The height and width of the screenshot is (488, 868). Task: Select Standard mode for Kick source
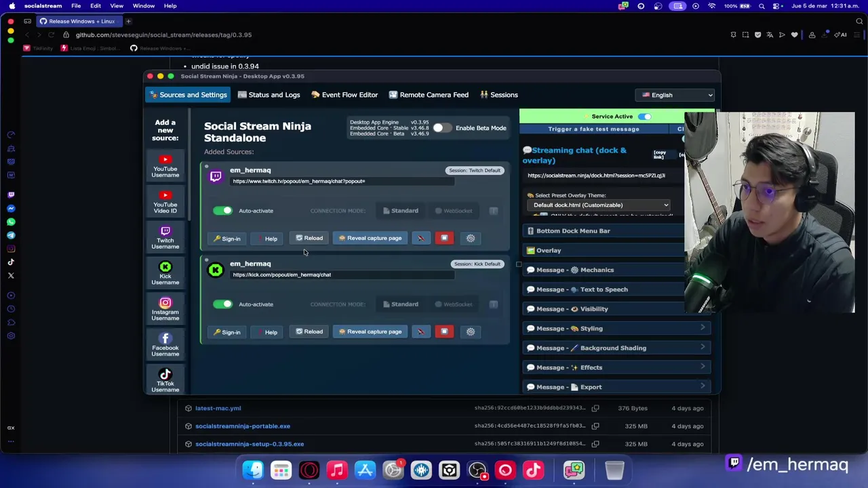pos(400,304)
